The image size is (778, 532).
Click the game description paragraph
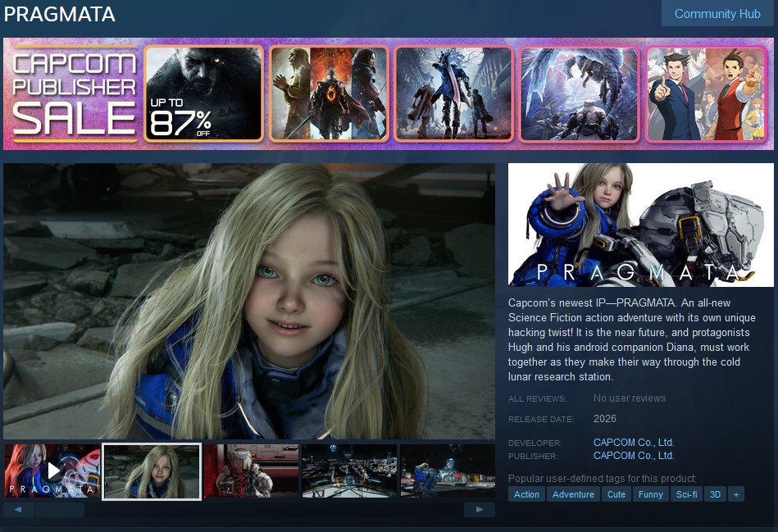[x=632, y=339]
